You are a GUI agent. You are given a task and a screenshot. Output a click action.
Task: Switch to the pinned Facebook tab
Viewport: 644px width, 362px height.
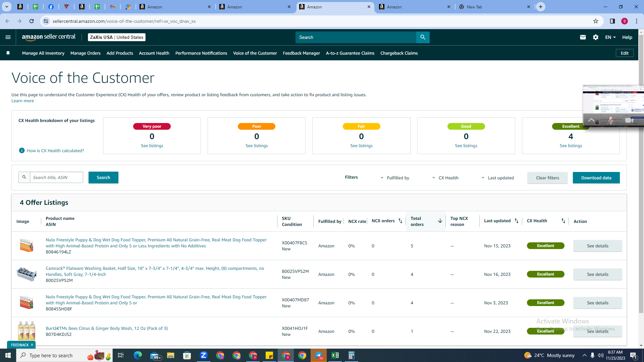tap(51, 7)
